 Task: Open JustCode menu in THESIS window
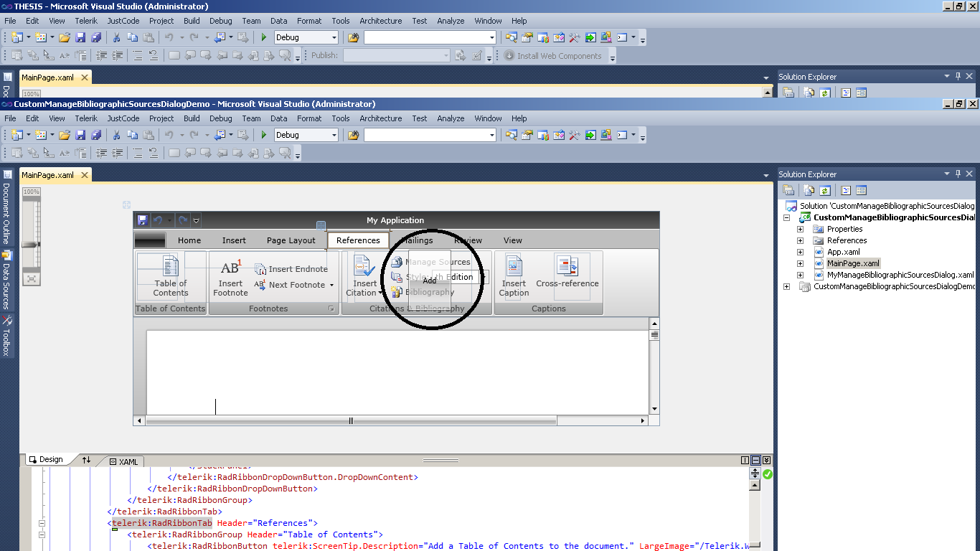tap(123, 21)
